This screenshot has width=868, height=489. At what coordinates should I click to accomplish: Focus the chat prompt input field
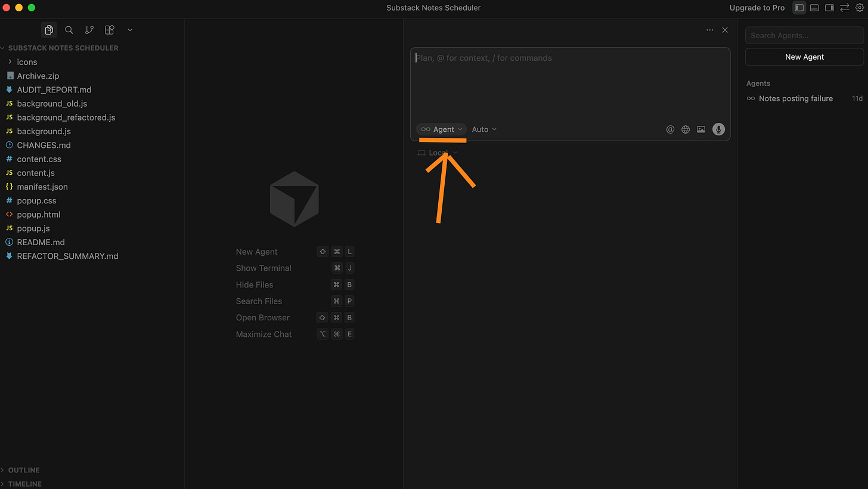click(x=570, y=83)
